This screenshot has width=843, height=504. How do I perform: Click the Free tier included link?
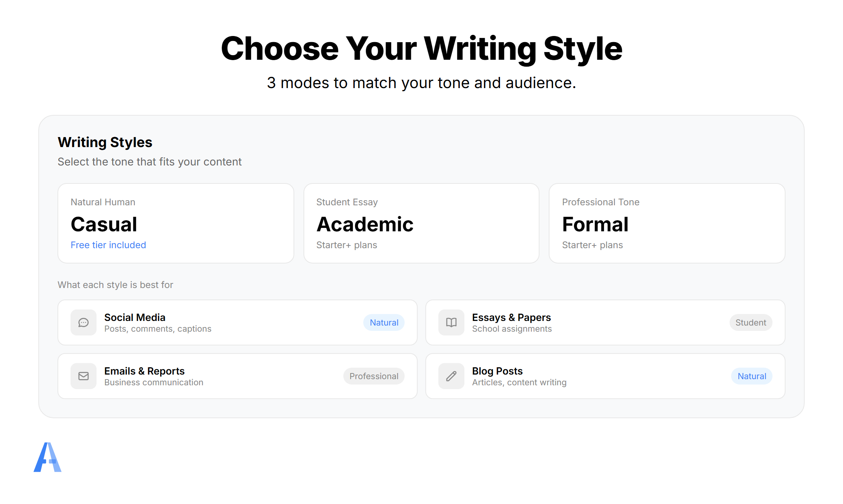[x=108, y=245]
